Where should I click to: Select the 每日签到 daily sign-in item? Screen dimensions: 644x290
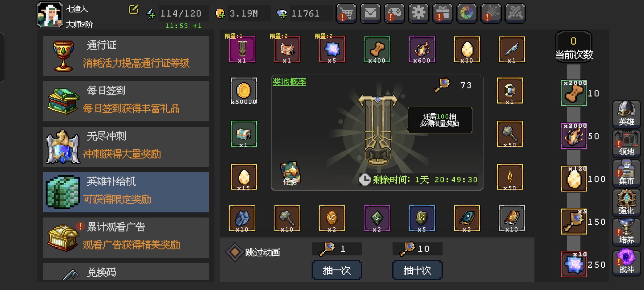coord(126,101)
